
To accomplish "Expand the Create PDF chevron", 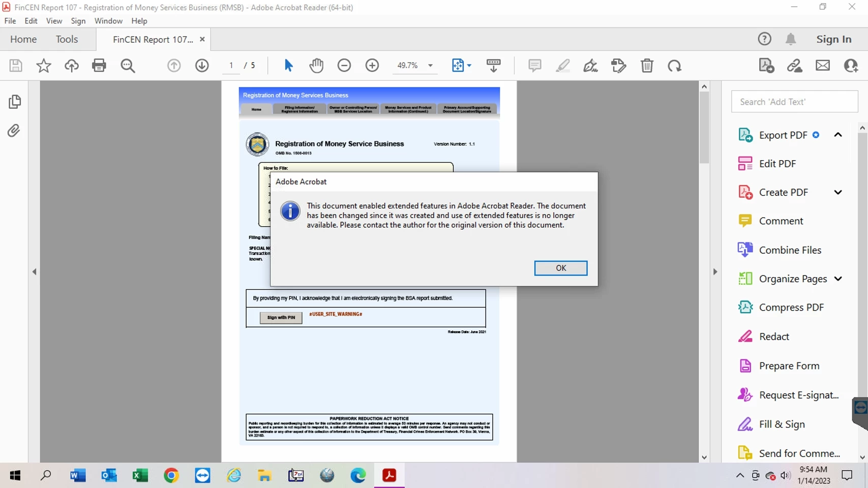I will point(838,192).
